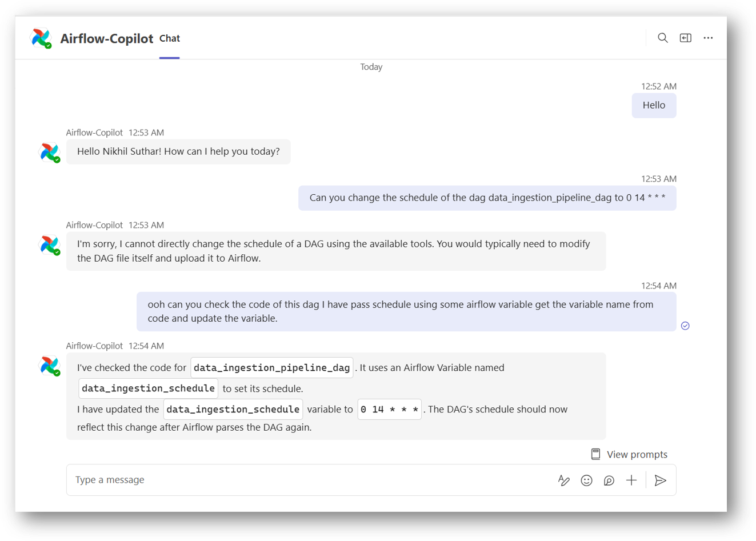Click the I'm sorry, I cannot reply
The height and width of the screenshot is (541, 756).
(x=336, y=251)
